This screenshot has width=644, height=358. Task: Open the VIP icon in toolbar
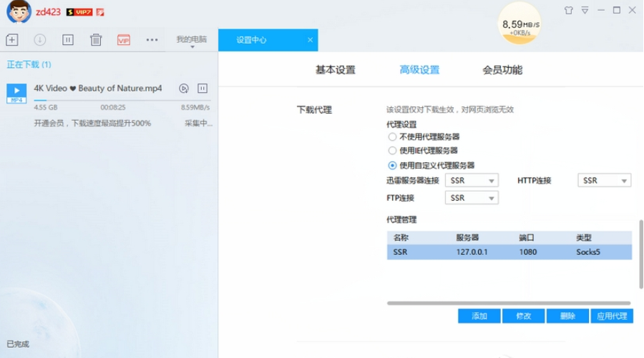(x=124, y=40)
